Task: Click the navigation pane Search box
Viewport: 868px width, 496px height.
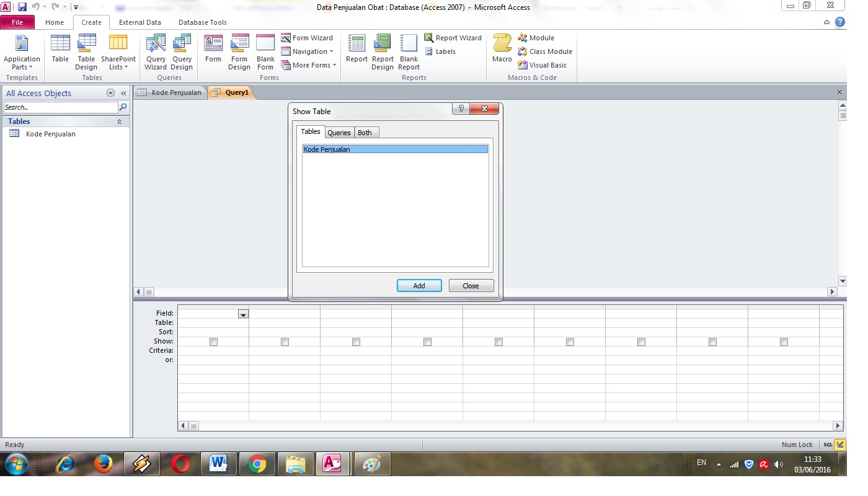Action: 60,107
